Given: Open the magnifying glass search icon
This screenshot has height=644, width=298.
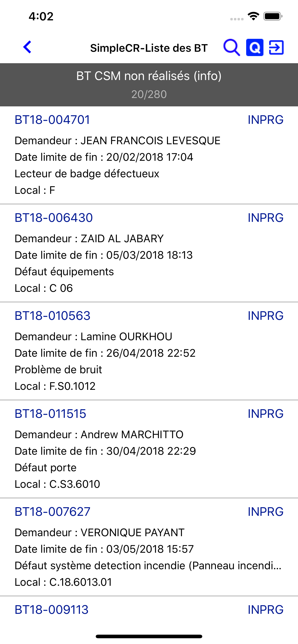Looking at the screenshot, I should point(232,47).
